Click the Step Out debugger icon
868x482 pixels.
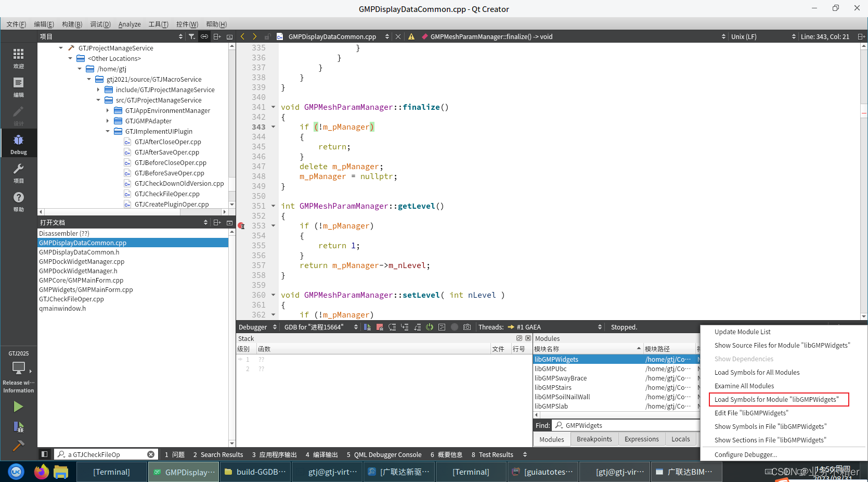pyautogui.click(x=417, y=327)
